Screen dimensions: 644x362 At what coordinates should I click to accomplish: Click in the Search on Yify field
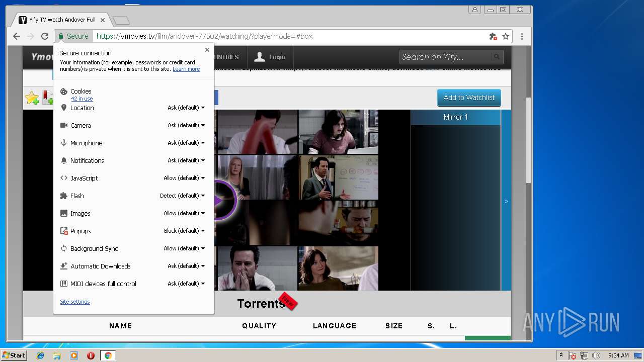tap(445, 57)
